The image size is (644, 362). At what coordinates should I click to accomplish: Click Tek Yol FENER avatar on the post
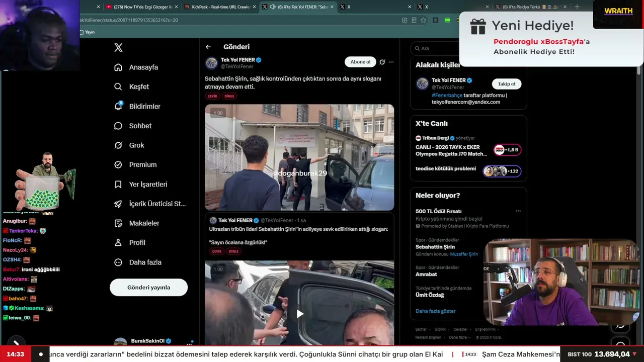pyautogui.click(x=211, y=63)
